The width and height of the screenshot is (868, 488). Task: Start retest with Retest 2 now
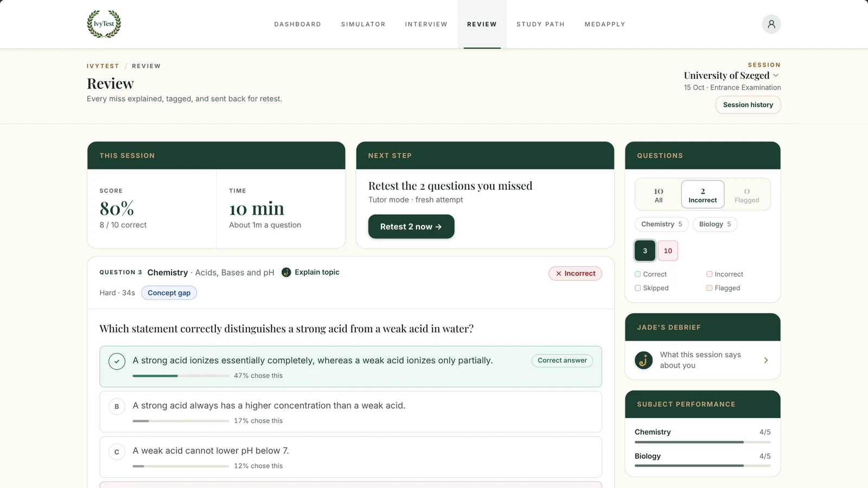411,227
